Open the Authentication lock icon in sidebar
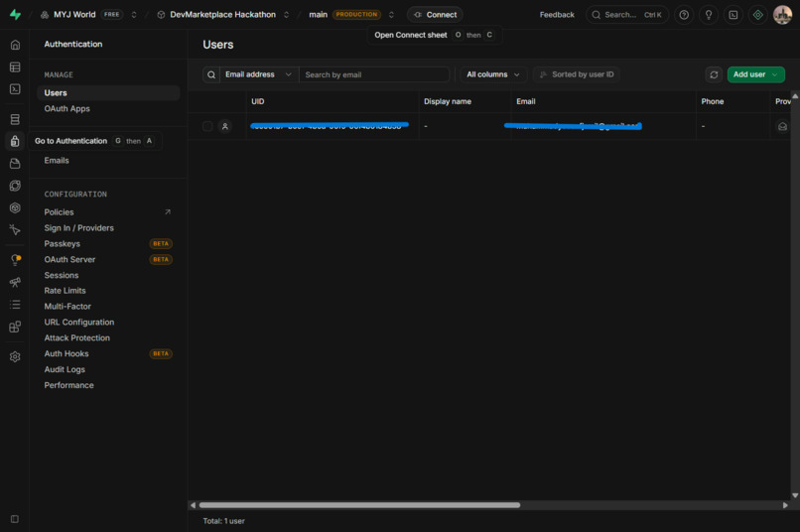Image resolution: width=800 pixels, height=532 pixels. [x=15, y=141]
